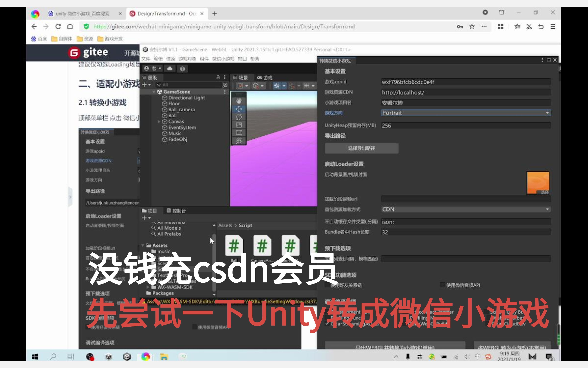Image resolution: width=588 pixels, height=368 pixels.
Task: Open the 微信小游戏 menu in Unity
Action: coord(223,59)
